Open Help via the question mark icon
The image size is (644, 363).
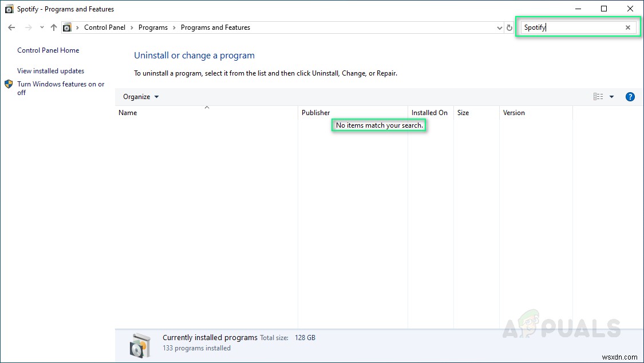click(x=630, y=96)
